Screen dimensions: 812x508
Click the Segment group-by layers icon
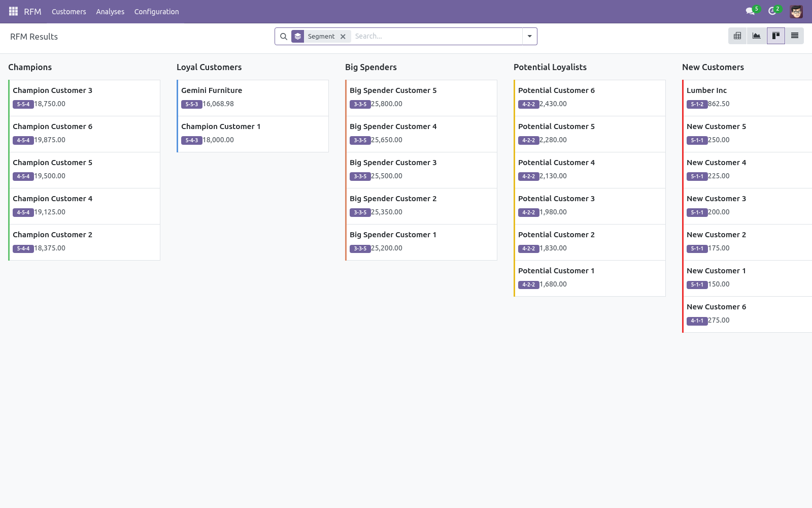pos(298,37)
